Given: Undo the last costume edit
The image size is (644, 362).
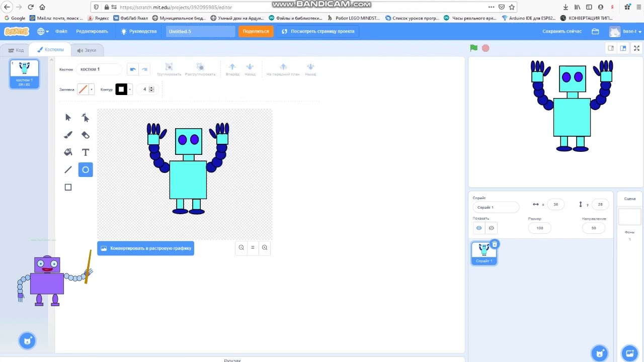Looking at the screenshot, I should coord(132,69).
